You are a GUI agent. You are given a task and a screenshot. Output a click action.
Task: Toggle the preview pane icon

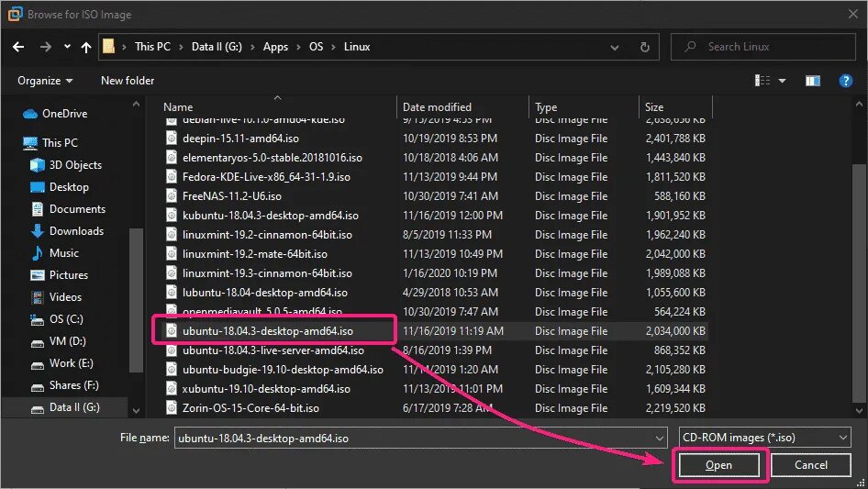coord(812,81)
